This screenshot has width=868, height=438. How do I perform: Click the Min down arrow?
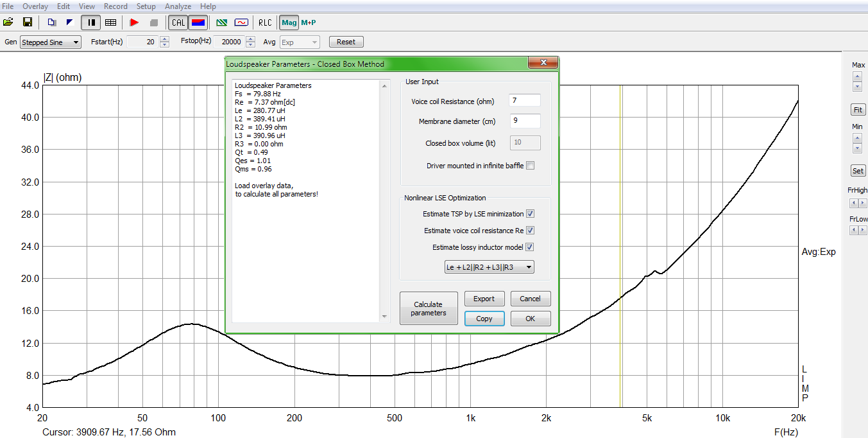(858, 148)
